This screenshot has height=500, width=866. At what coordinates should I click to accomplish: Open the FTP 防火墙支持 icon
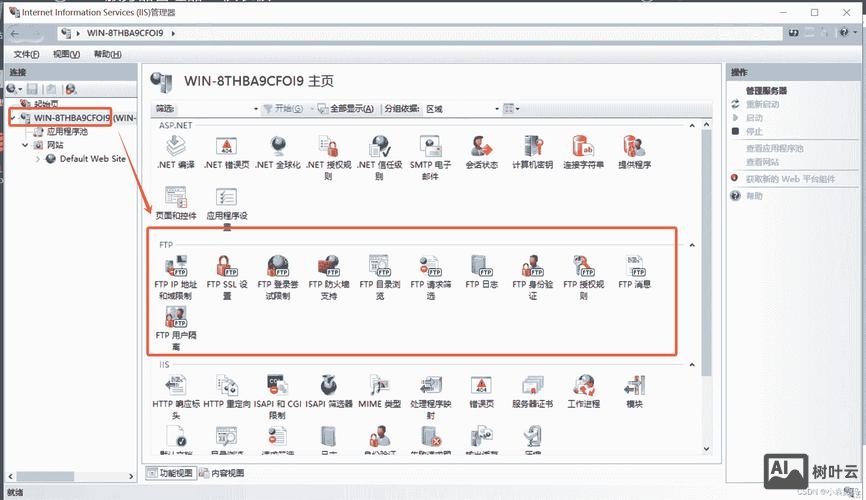coord(329,277)
